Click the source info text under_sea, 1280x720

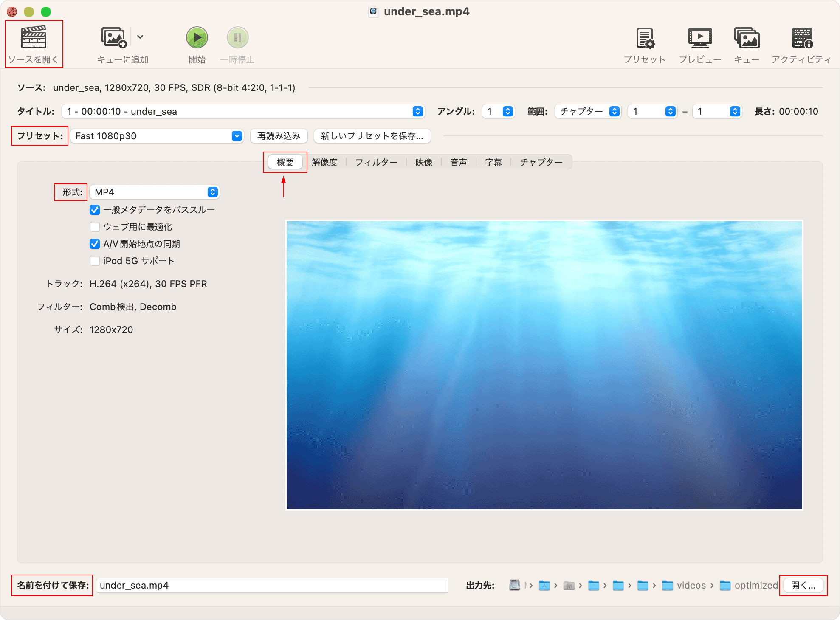pyautogui.click(x=174, y=87)
